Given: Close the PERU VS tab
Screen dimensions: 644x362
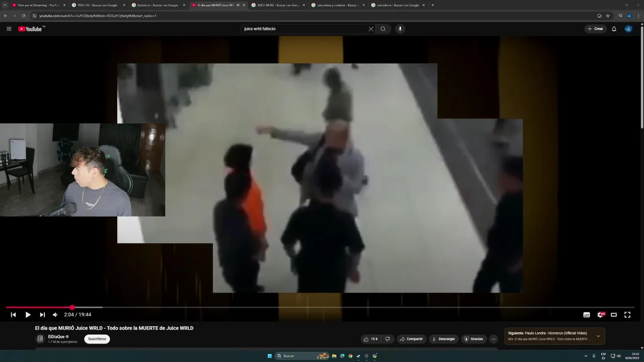Looking at the screenshot, I should (x=124, y=5).
